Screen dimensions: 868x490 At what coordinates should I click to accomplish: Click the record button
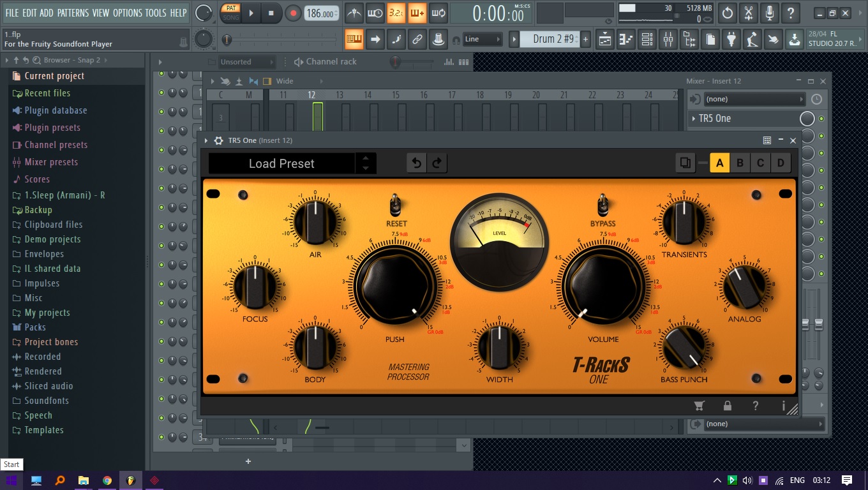293,13
